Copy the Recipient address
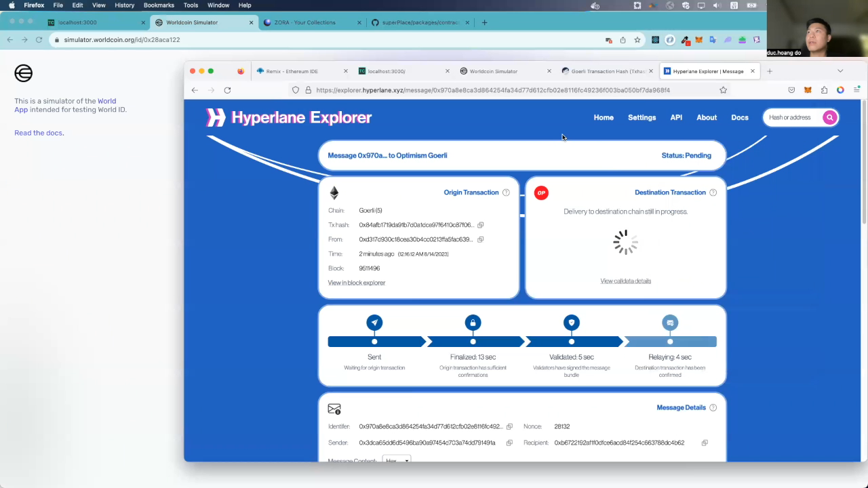This screenshot has height=488, width=868. click(x=705, y=443)
